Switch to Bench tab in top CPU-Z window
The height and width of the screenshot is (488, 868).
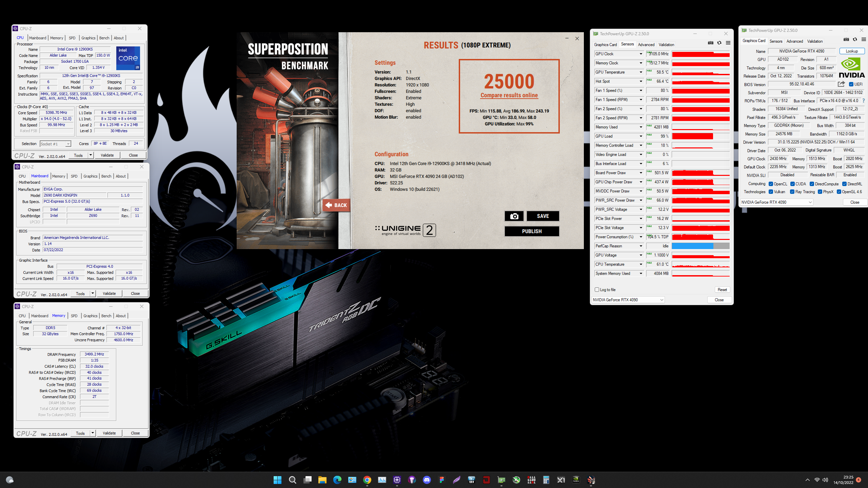coord(104,38)
